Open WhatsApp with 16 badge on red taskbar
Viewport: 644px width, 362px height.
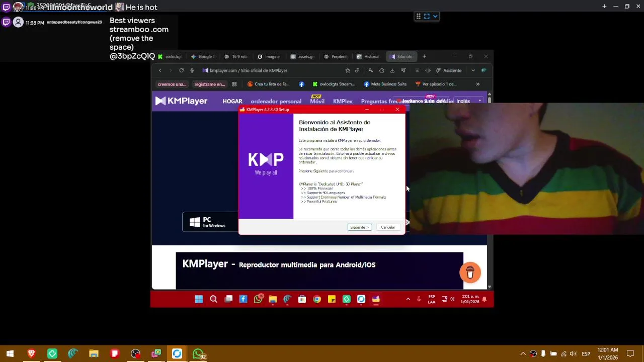pos(258,299)
